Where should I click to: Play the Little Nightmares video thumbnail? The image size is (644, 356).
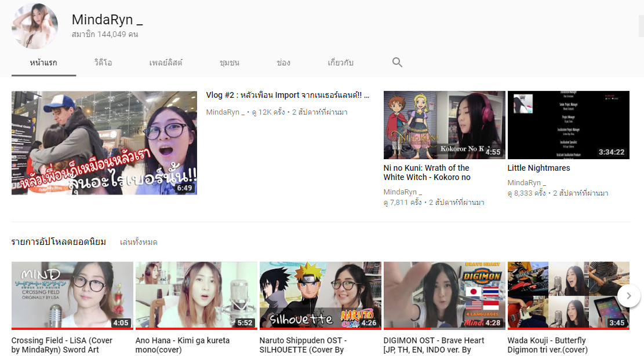click(569, 125)
